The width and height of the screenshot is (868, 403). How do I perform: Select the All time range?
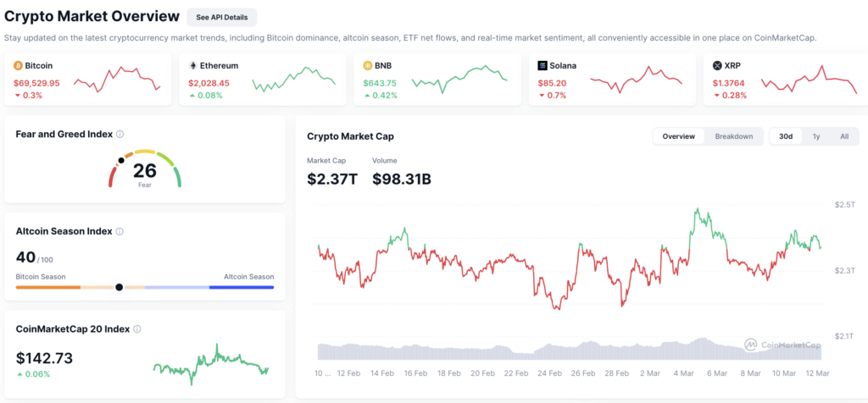coord(844,136)
